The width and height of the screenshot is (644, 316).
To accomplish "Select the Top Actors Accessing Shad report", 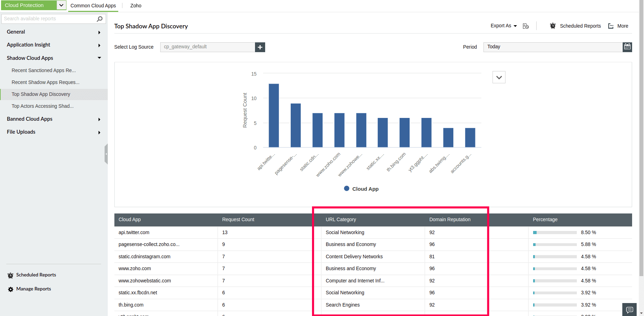I will click(42, 106).
